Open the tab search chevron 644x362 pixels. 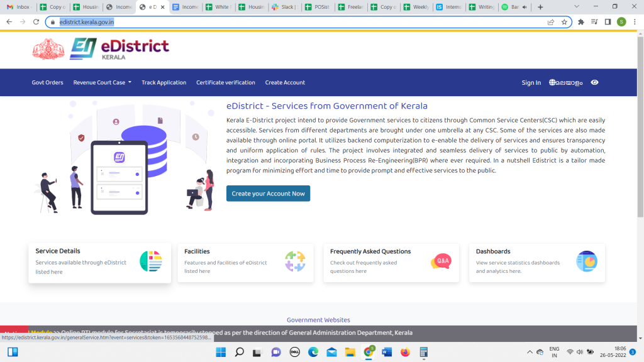[577, 6]
